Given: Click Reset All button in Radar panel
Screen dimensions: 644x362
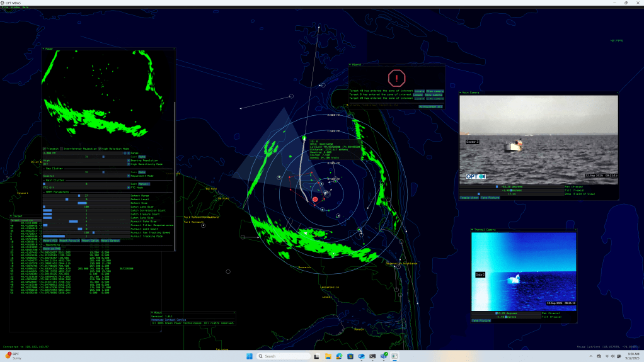Looking at the screenshot, I should click(50, 240).
